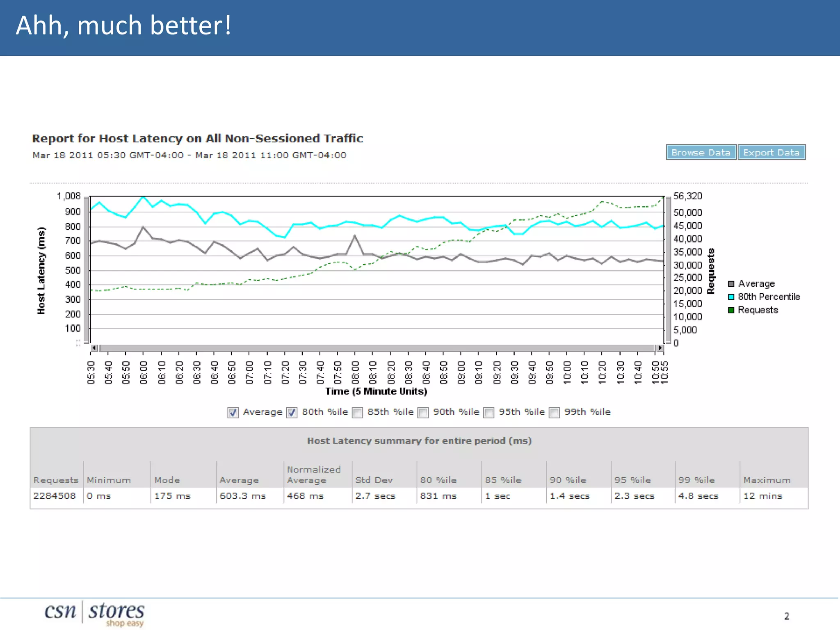Click the chart scroll right arrow

(x=660, y=348)
